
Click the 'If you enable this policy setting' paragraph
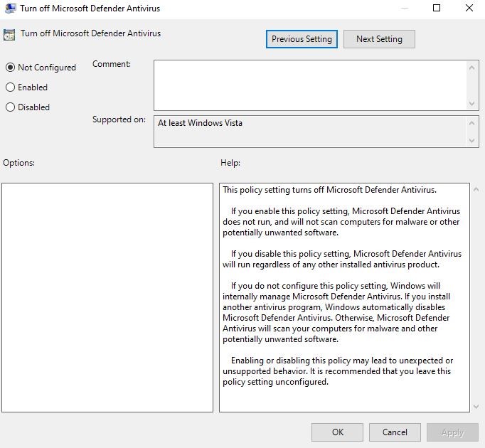341,222
